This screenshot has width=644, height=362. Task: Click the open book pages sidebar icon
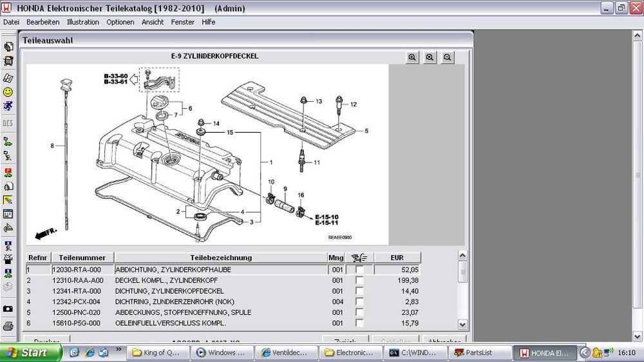pyautogui.click(x=8, y=78)
